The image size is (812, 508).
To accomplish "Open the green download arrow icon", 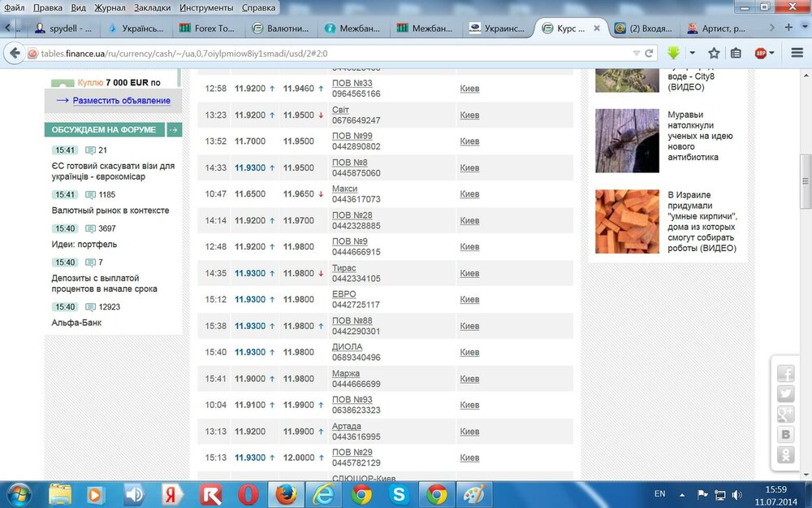I will [673, 52].
